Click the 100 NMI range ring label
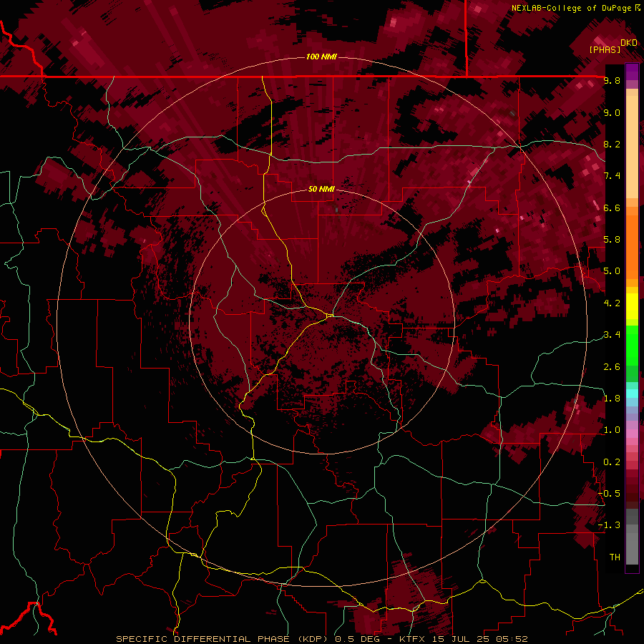 click(321, 57)
